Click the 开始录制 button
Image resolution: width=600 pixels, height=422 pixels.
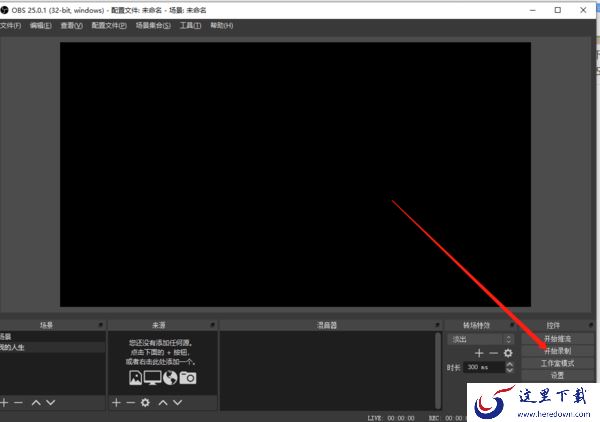[558, 351]
